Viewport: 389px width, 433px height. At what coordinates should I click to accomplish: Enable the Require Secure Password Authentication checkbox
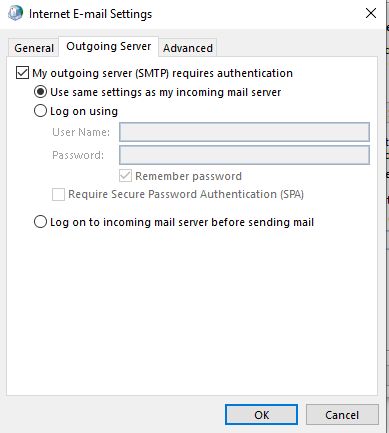(x=58, y=194)
